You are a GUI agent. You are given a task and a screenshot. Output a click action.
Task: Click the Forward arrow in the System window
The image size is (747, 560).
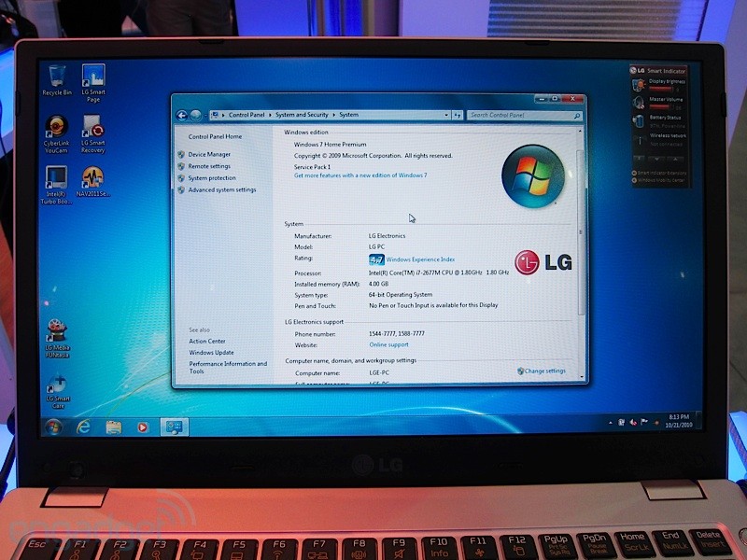(195, 115)
